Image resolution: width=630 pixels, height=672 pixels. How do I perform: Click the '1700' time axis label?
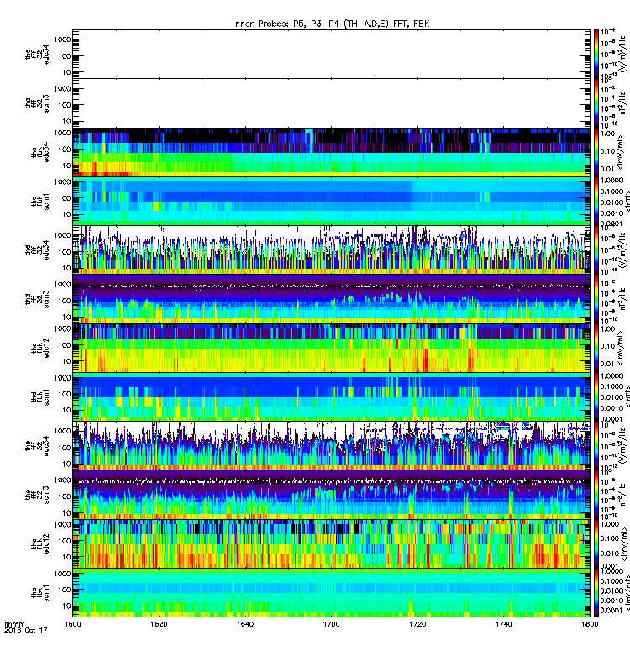pos(331,624)
